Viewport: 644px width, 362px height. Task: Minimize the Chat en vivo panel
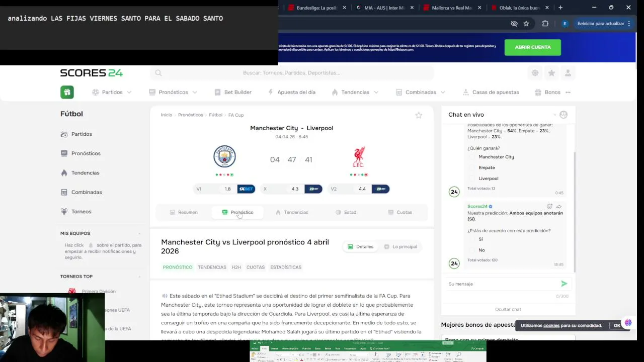[x=555, y=115]
